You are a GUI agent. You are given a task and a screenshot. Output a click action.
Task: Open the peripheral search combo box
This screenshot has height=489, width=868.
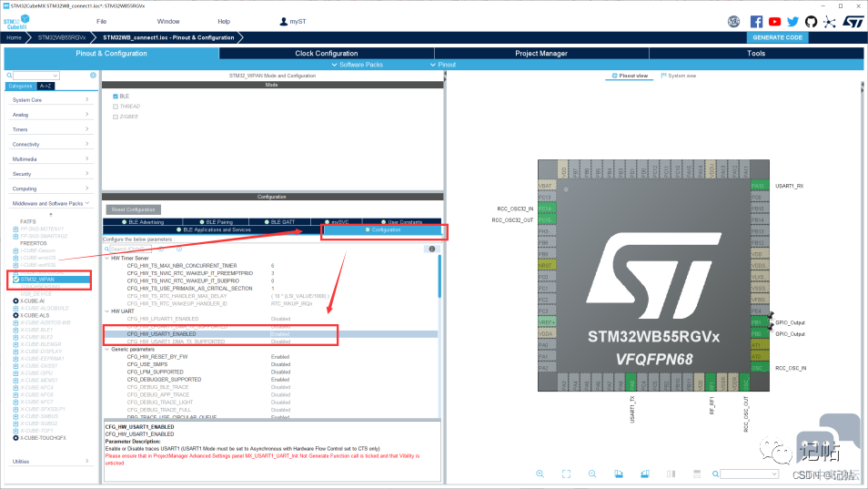click(x=36, y=76)
